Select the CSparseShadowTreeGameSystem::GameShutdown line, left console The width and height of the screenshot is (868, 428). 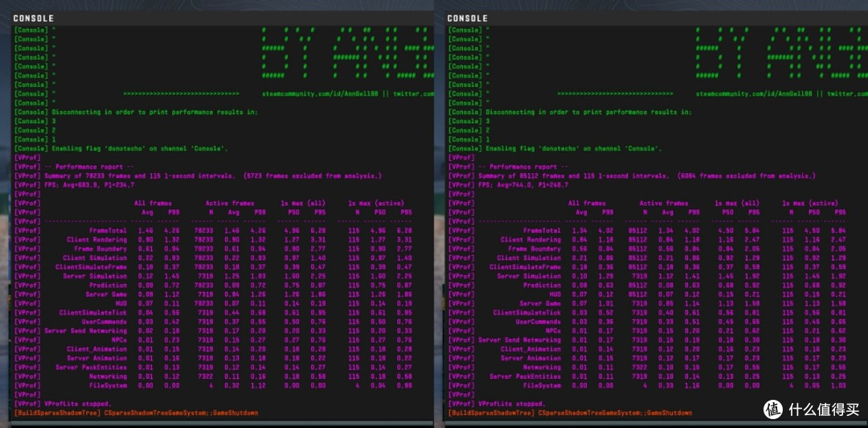coord(136,413)
